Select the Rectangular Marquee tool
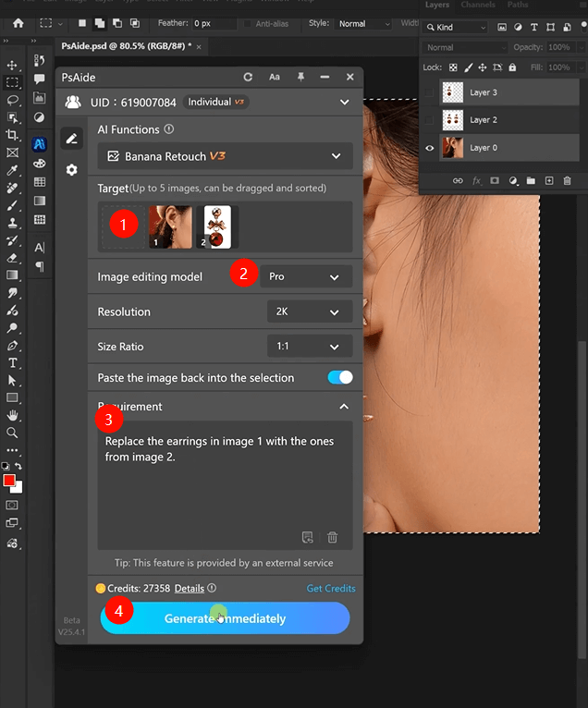Image resolution: width=588 pixels, height=708 pixels. 12,82
